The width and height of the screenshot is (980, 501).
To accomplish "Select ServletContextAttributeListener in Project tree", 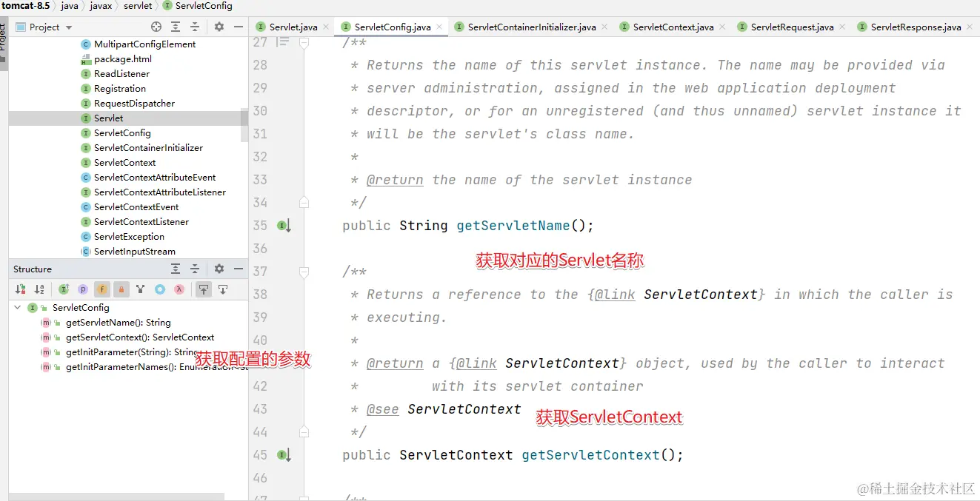I will (159, 192).
